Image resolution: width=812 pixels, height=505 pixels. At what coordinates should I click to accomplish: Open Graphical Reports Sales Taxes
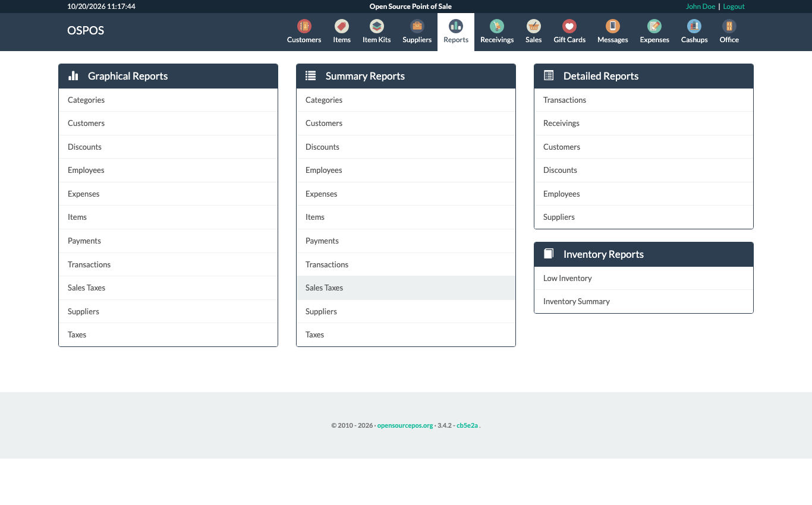(x=168, y=288)
